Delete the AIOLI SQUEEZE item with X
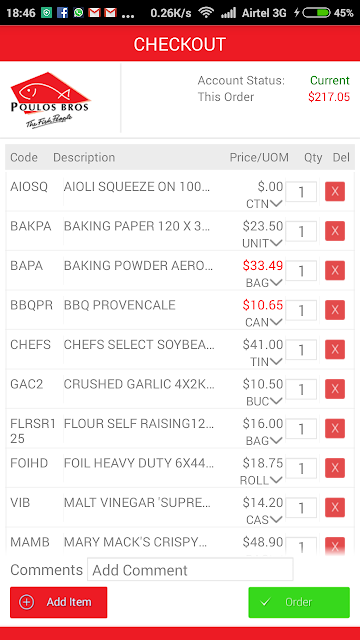Screen dimensions: 360x640 (x=335, y=191)
